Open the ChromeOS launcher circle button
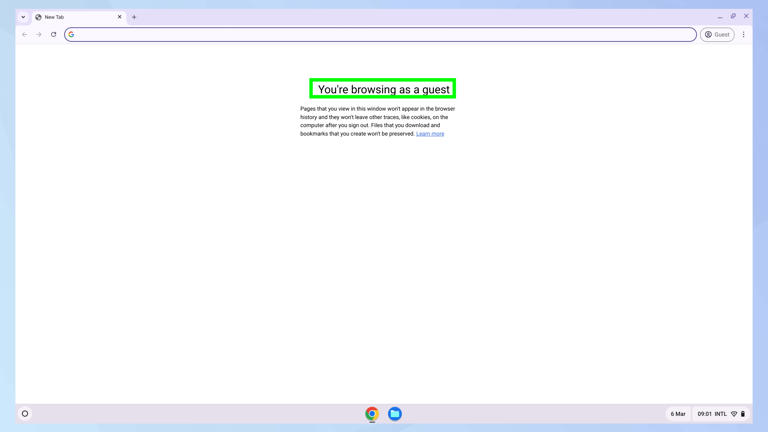 pyautogui.click(x=25, y=414)
